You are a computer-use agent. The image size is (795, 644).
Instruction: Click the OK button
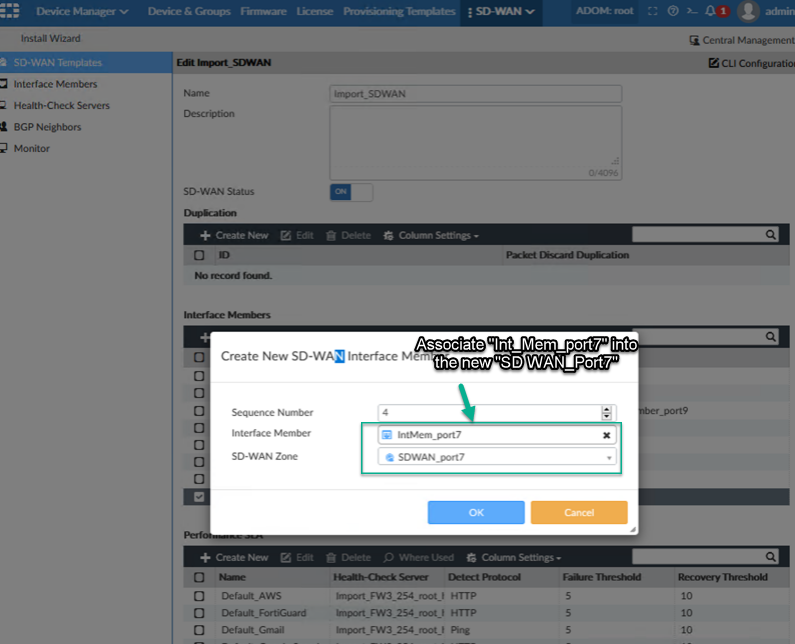click(476, 512)
